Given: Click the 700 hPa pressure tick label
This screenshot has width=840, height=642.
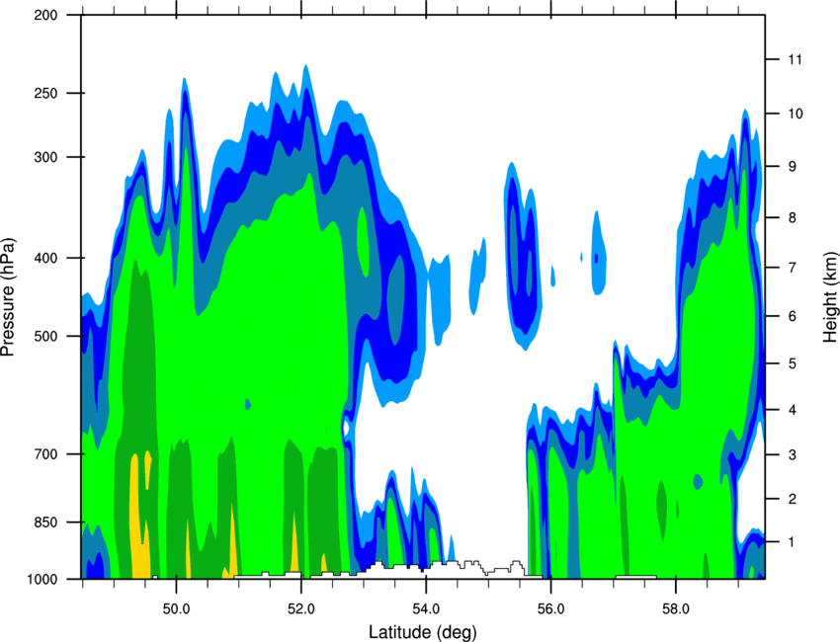Looking at the screenshot, I should [46, 454].
